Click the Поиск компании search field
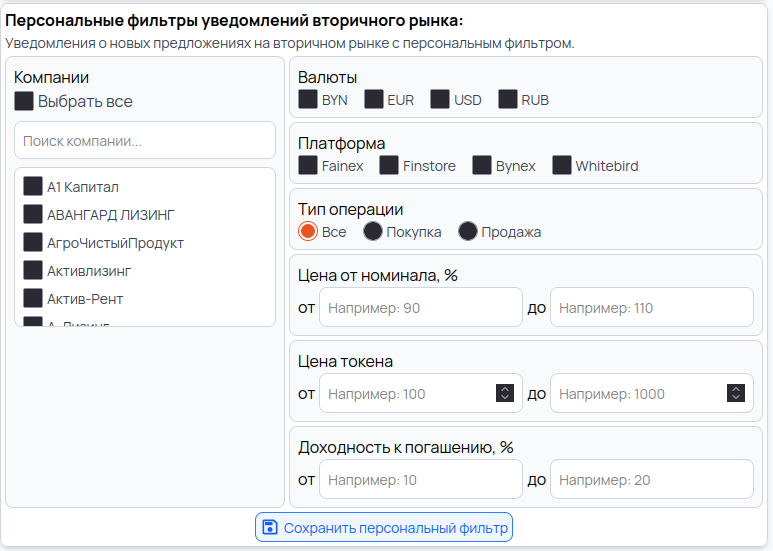Viewport: 773px width, 551px height. point(145,141)
